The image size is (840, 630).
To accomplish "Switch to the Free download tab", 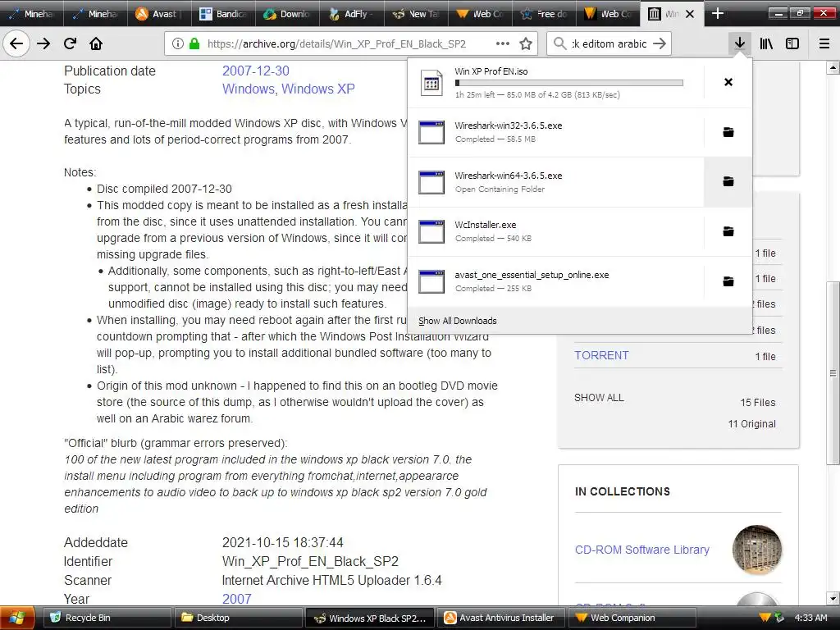I will [x=543, y=14].
